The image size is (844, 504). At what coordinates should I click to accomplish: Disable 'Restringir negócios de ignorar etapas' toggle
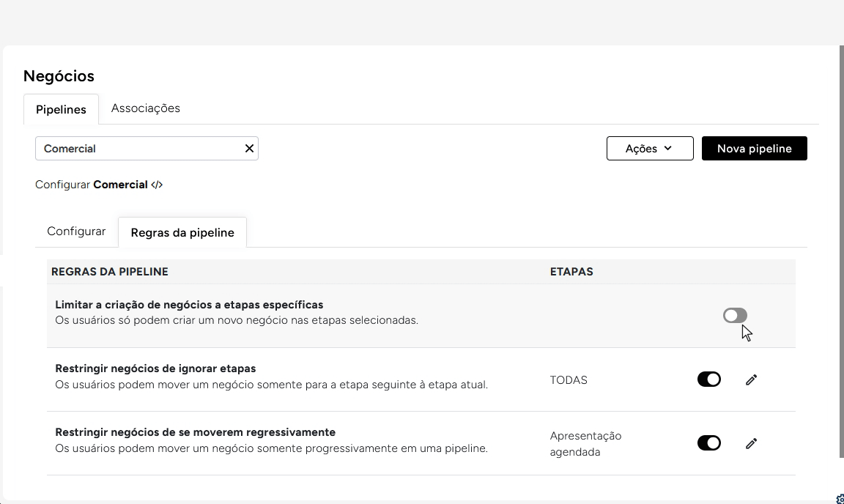708,379
